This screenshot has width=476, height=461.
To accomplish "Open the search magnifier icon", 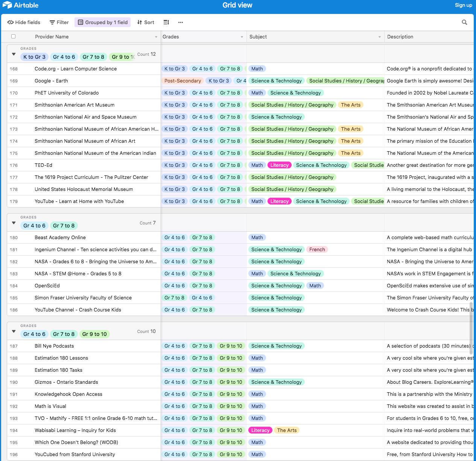I will pos(464,22).
